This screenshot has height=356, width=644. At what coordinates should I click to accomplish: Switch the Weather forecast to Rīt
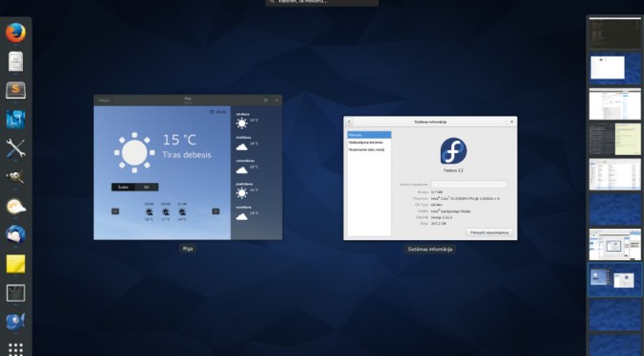(x=147, y=187)
